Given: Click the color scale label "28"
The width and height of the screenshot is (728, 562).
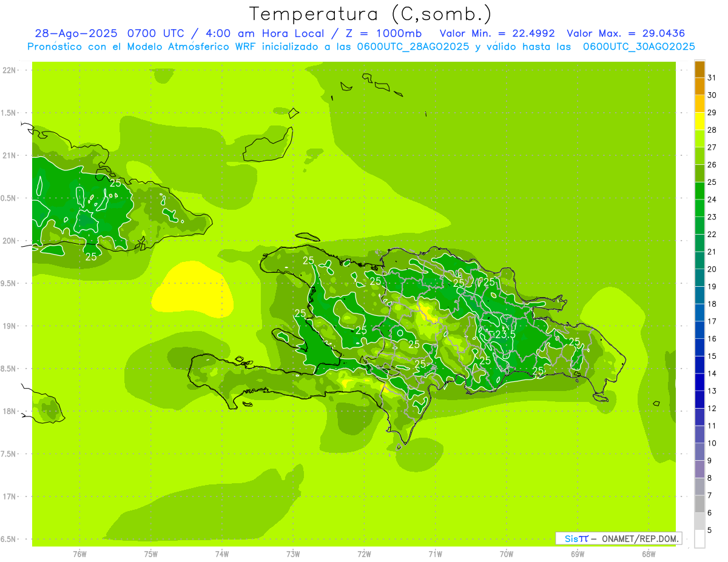Looking at the screenshot, I should pos(712,130).
